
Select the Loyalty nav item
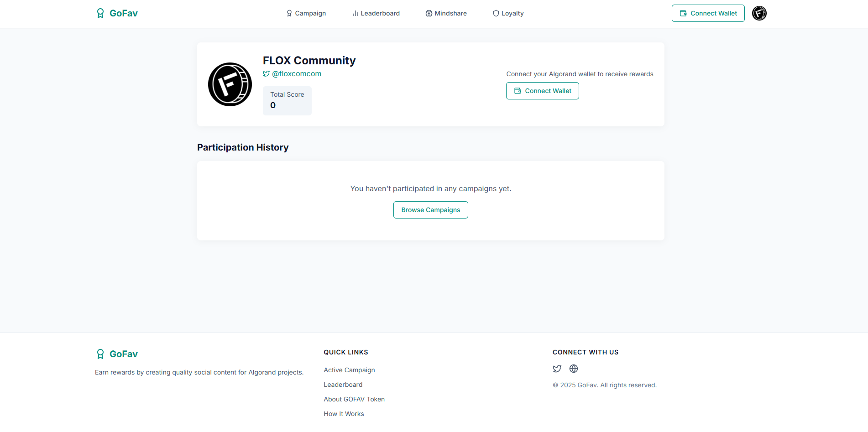(x=508, y=13)
